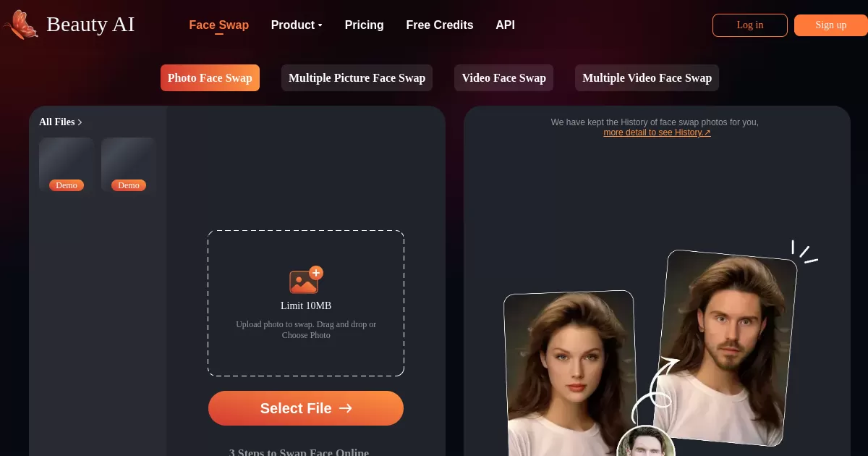Click the long-haired man result photo card
Image resolution: width=868 pixels, height=456 pixels.
(x=725, y=347)
